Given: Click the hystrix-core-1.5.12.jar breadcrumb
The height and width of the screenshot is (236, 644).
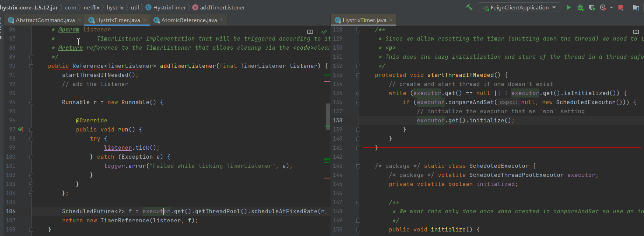Looking at the screenshot, I should pos(29,7).
